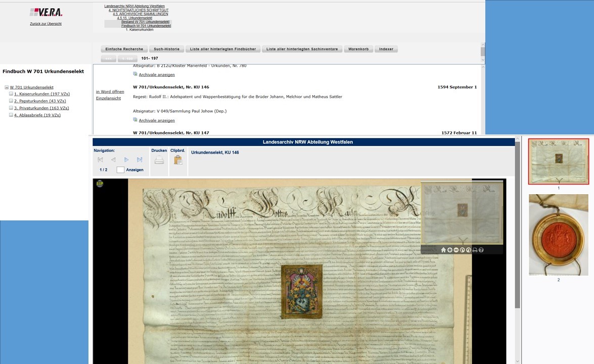Zoom in with the plus icon
This screenshot has height=364, width=594.
(x=449, y=250)
